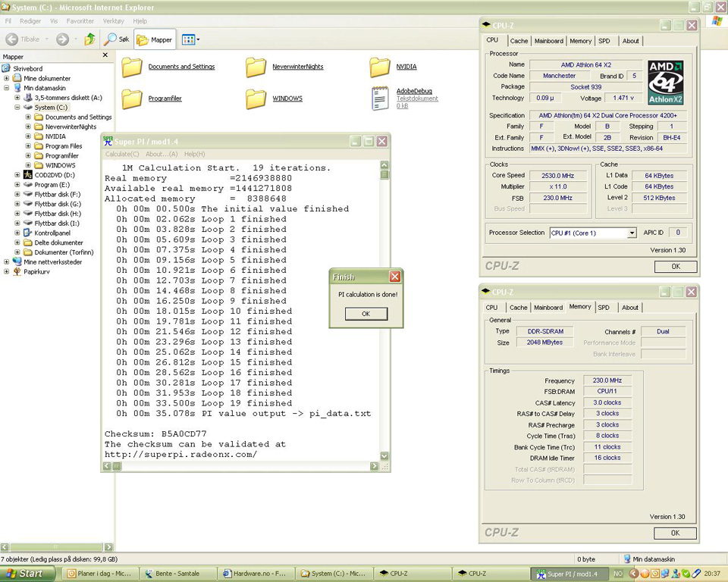Click OK in lower CPU-Z window
Image resolution: width=728 pixels, height=582 pixels.
(x=675, y=533)
